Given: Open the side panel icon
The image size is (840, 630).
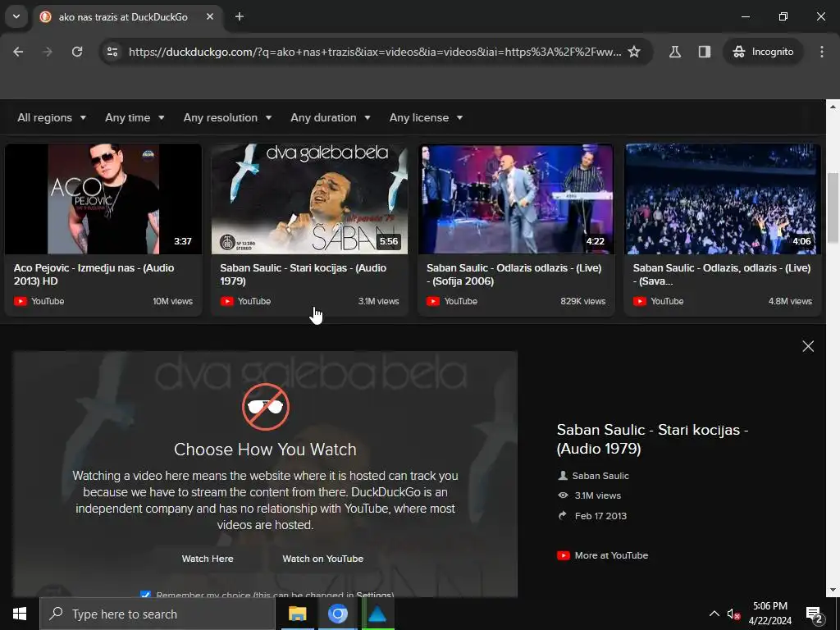Looking at the screenshot, I should point(705,52).
